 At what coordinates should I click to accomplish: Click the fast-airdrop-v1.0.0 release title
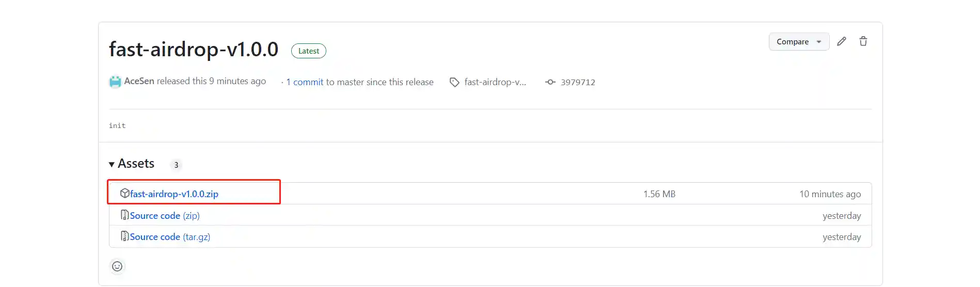(194, 50)
